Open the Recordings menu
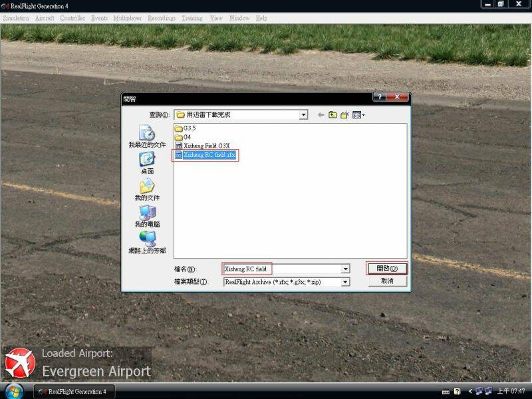The image size is (532, 399). click(162, 19)
